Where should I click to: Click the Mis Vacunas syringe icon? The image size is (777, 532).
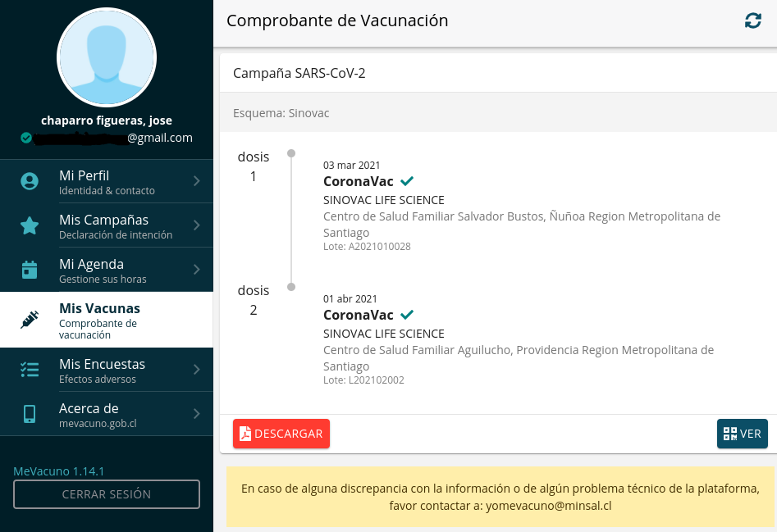30,321
